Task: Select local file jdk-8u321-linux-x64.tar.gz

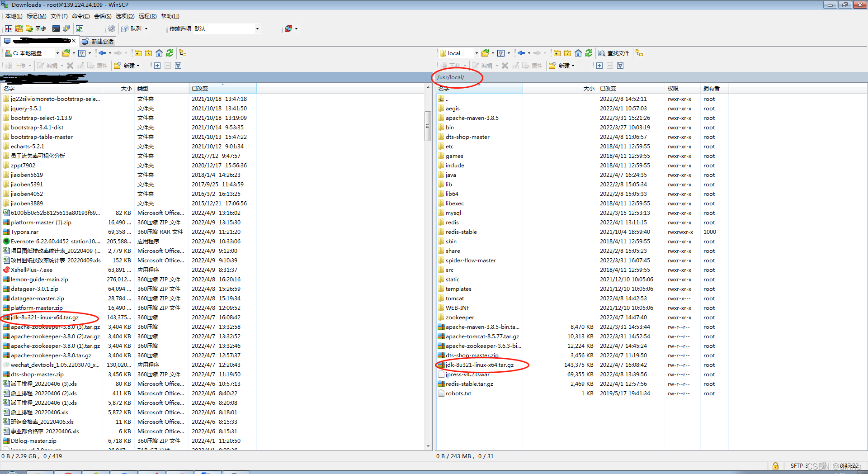Action: 45,318
